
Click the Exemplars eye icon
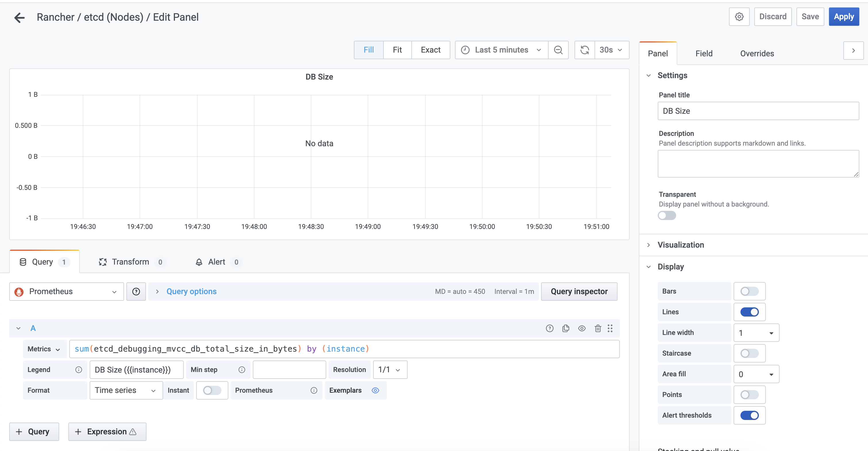[x=375, y=390]
